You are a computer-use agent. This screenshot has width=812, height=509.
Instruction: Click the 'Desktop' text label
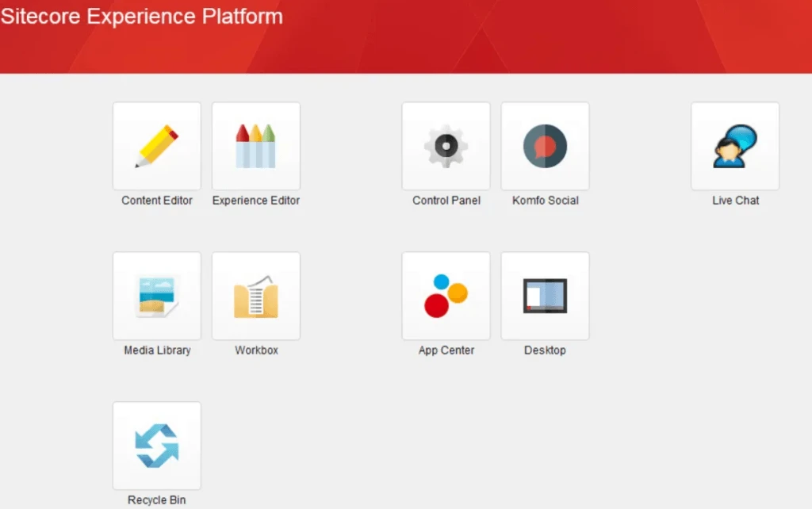(x=545, y=350)
